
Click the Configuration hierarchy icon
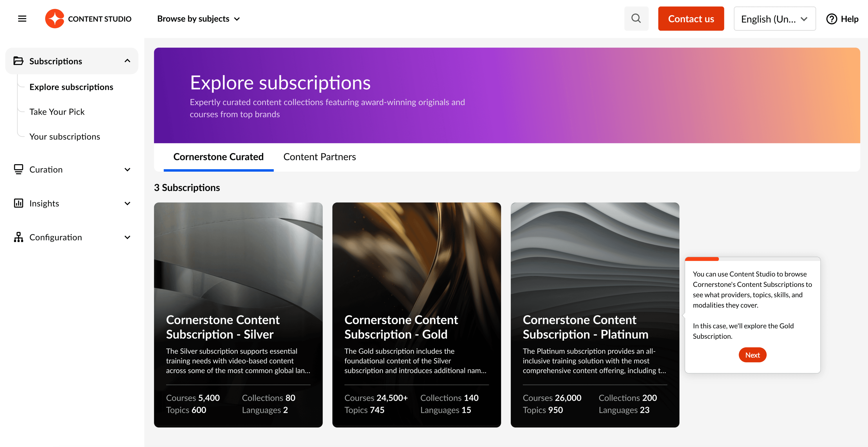click(x=19, y=237)
